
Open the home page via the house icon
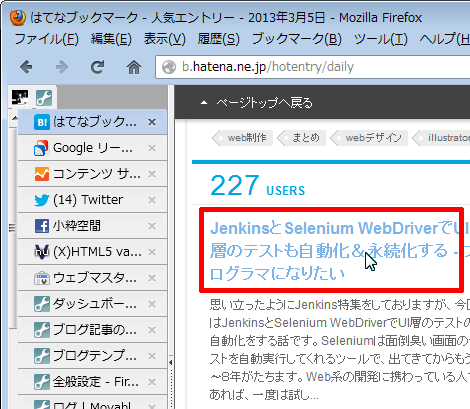tap(134, 67)
